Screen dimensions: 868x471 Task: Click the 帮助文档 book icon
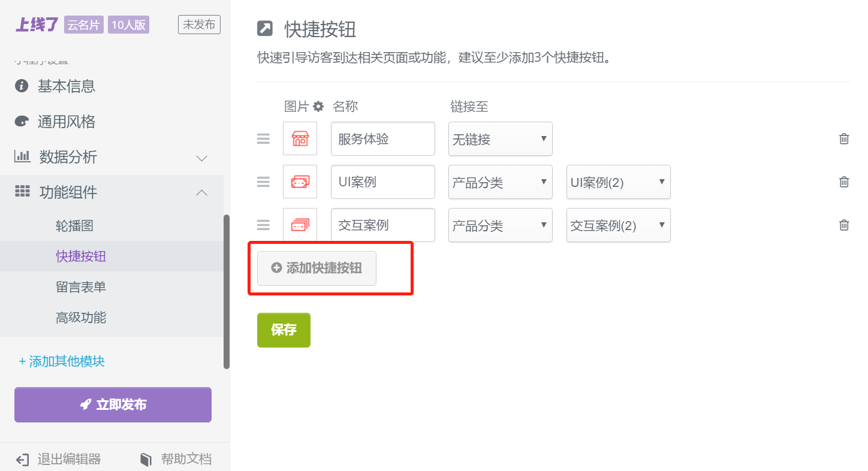tap(146, 460)
